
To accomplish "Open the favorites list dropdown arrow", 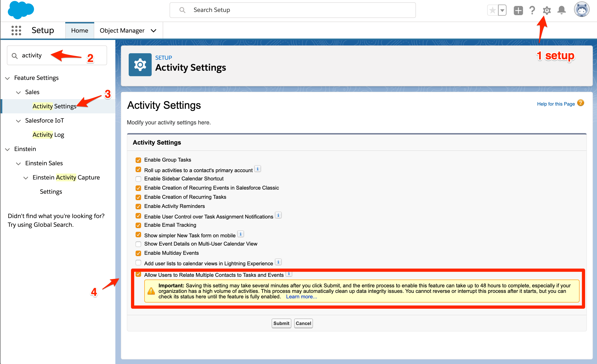I will (x=502, y=10).
